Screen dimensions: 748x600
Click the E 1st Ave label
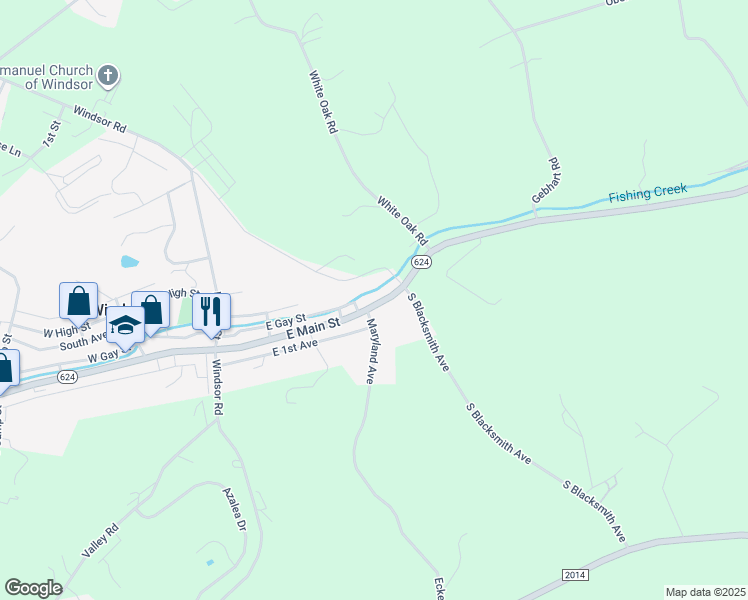[x=295, y=347]
